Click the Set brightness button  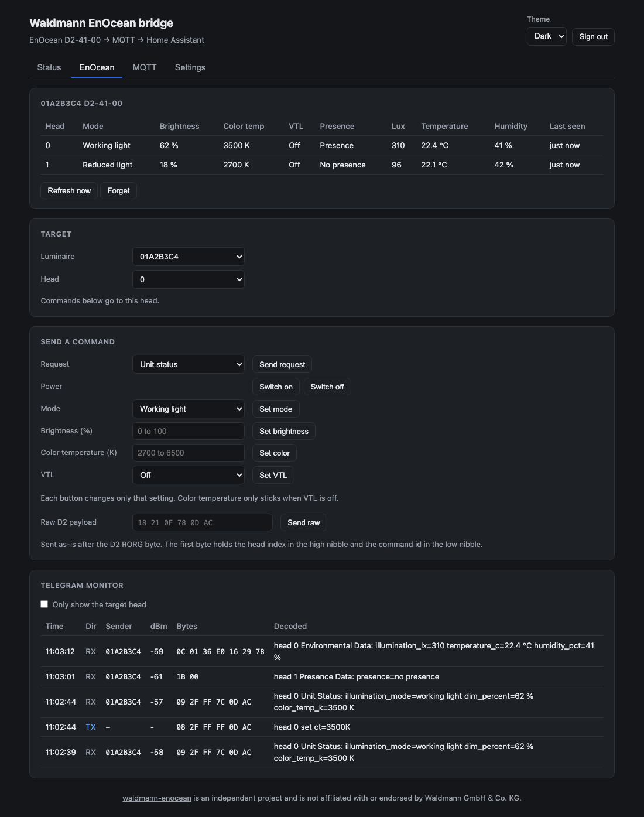(284, 431)
